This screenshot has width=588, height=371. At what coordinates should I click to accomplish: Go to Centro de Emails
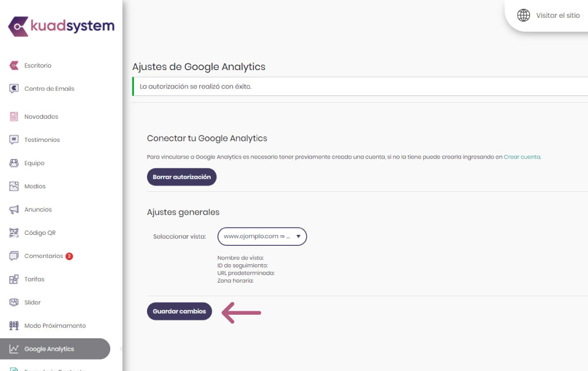[x=49, y=88]
